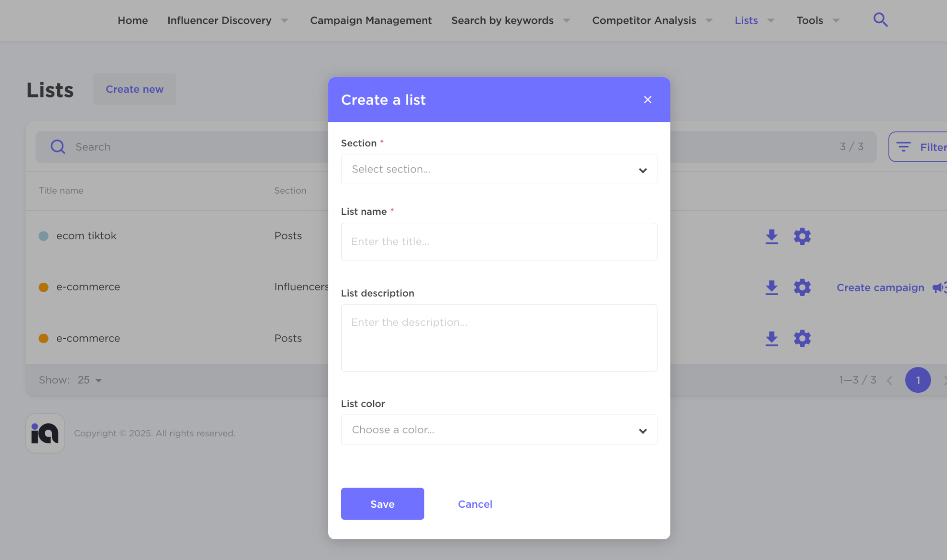This screenshot has width=947, height=560.
Task: Expand the Select section dropdown
Action: tap(498, 170)
